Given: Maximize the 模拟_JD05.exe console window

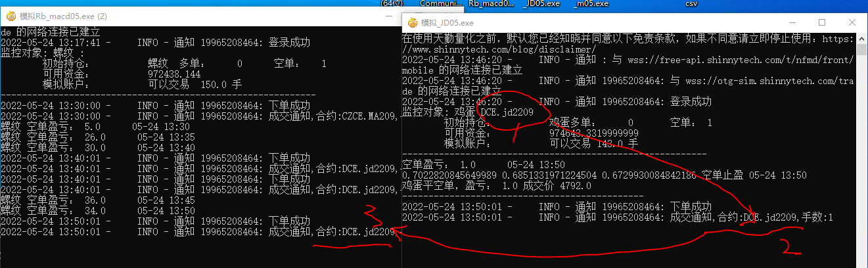Looking at the screenshot, I should pos(822,22).
